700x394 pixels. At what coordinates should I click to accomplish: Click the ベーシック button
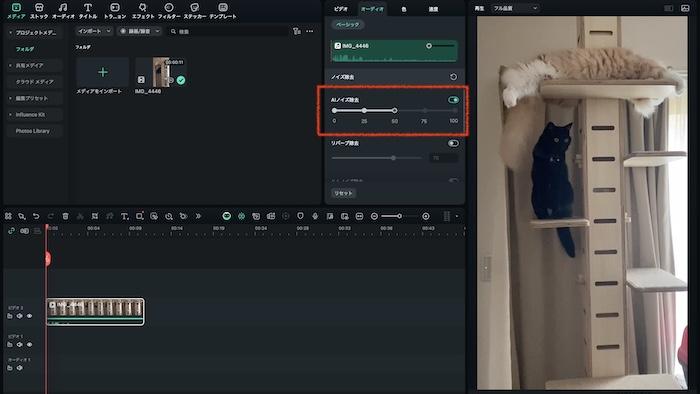click(347, 25)
